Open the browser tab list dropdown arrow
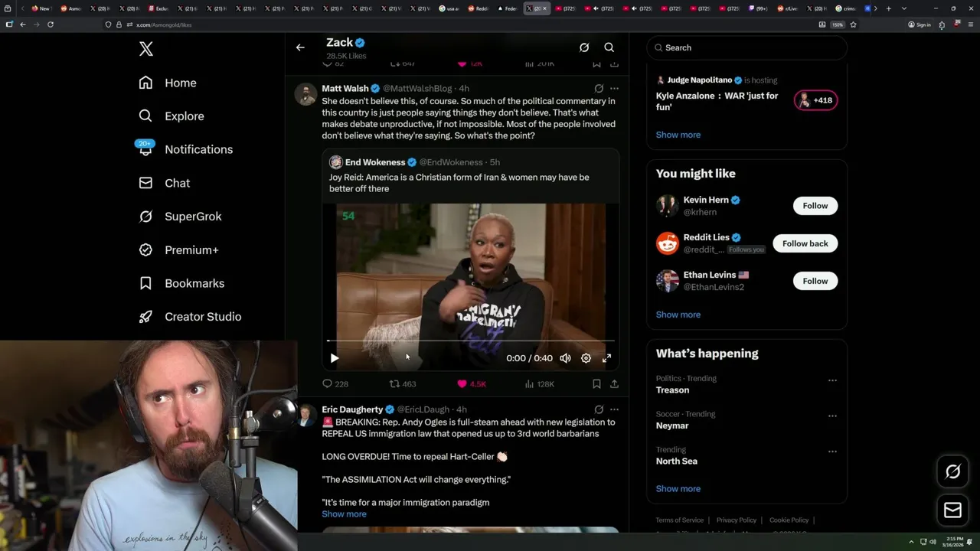 click(903, 8)
